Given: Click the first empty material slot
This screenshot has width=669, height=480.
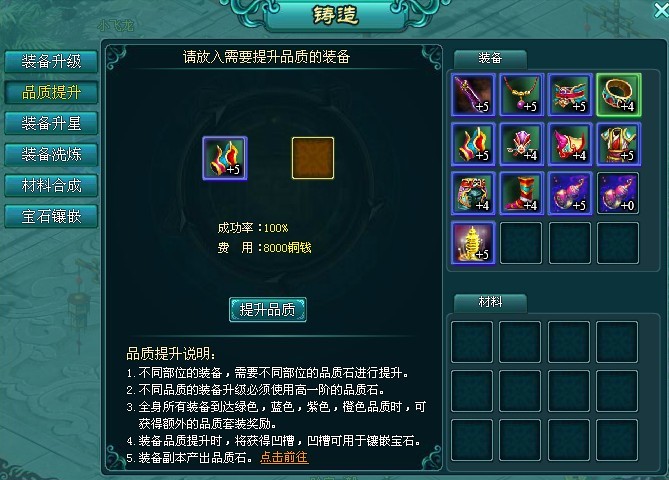Looking at the screenshot, I should (472, 342).
